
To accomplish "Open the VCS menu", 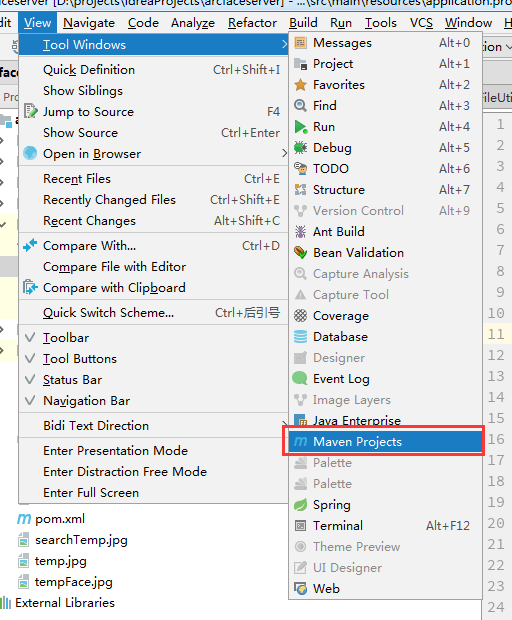I will [421, 23].
